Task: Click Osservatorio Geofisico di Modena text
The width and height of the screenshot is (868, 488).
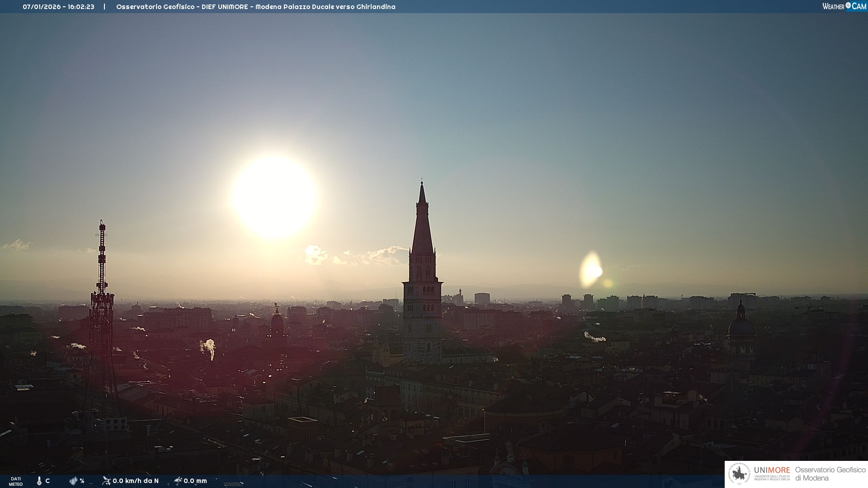Action: click(830, 474)
